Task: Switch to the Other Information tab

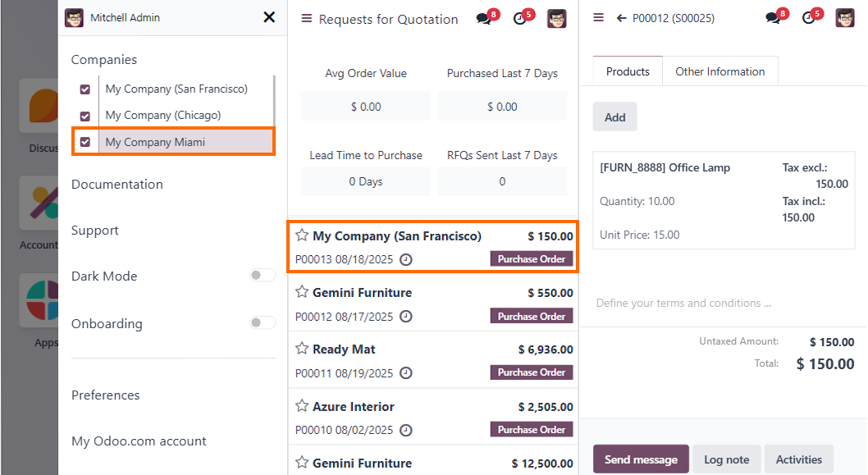Action: coord(720,71)
